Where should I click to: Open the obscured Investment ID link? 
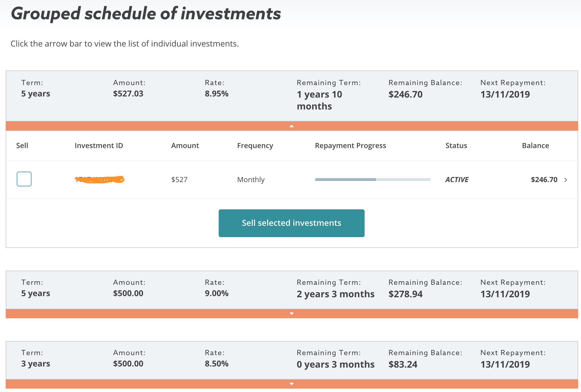pyautogui.click(x=99, y=179)
